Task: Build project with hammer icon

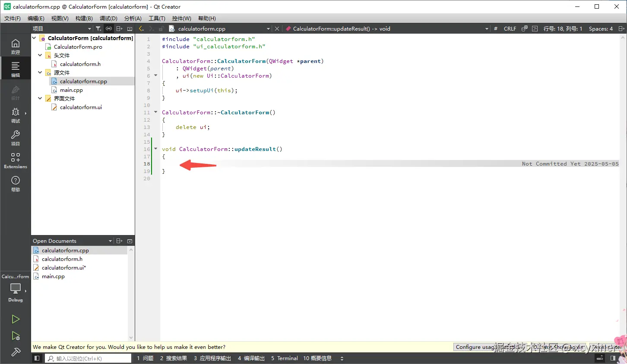Action: 16,352
